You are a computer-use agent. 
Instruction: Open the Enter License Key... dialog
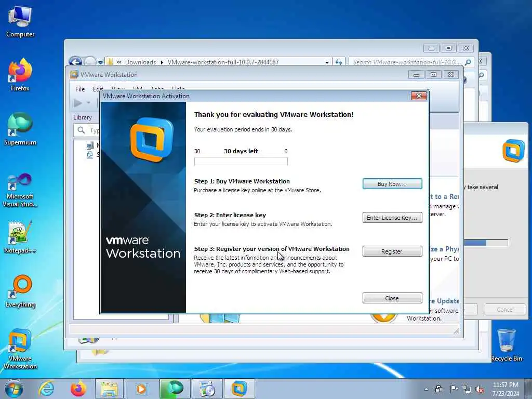[x=392, y=218]
